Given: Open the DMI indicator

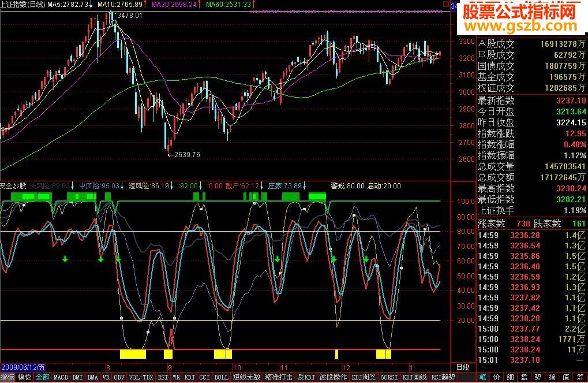Looking at the screenshot, I should (x=78, y=377).
